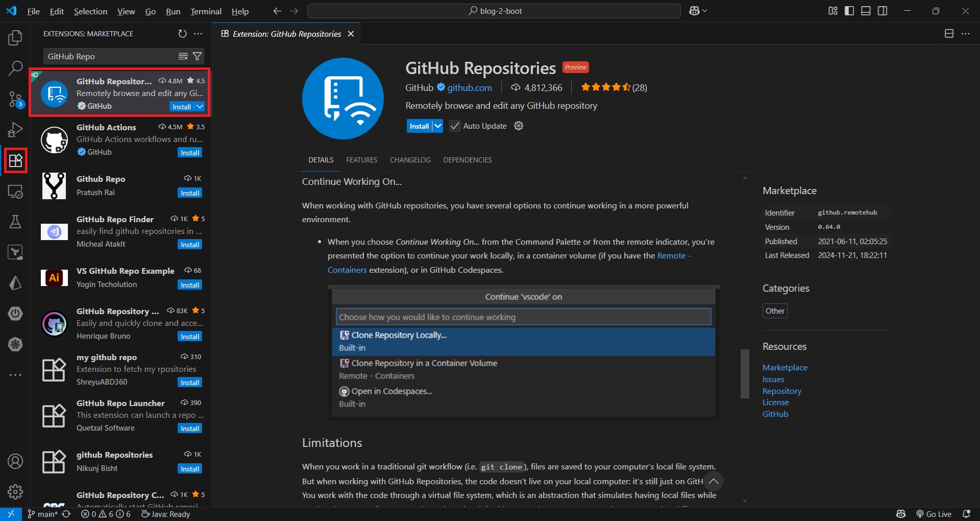Close the Extension: GitHub Repositories tab

[351, 34]
